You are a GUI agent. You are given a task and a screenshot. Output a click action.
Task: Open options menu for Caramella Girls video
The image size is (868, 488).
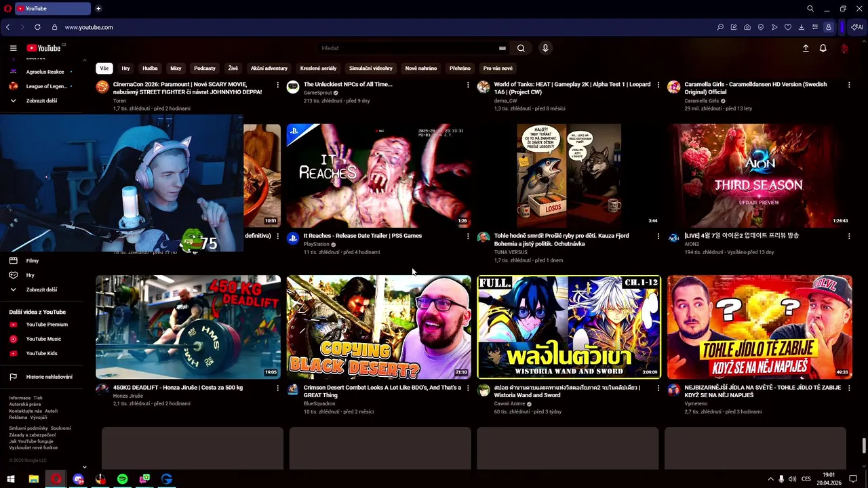(x=849, y=85)
